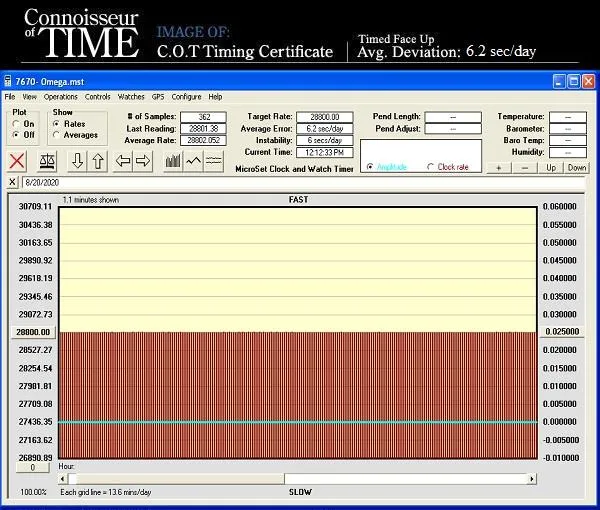Click the Temperature field
This screenshot has height=510, width=600.
[568, 117]
